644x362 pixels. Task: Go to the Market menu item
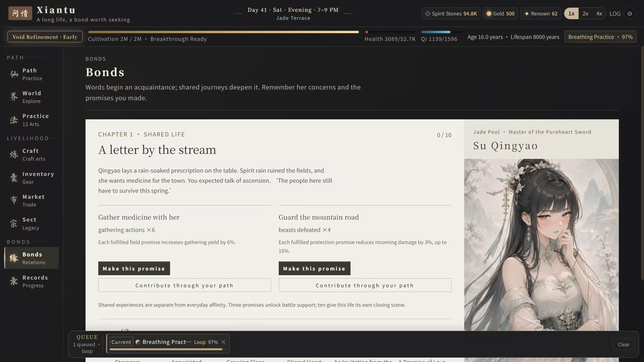tap(31, 200)
